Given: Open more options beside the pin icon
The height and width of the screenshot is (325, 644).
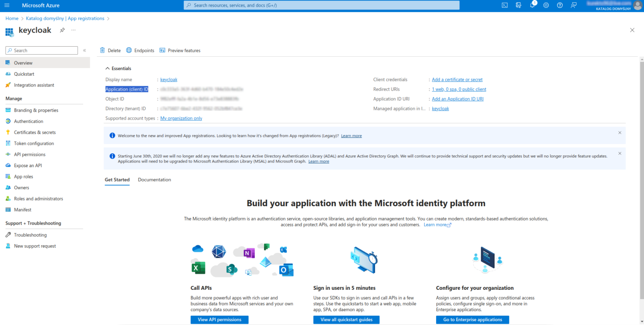Looking at the screenshot, I should (73, 30).
